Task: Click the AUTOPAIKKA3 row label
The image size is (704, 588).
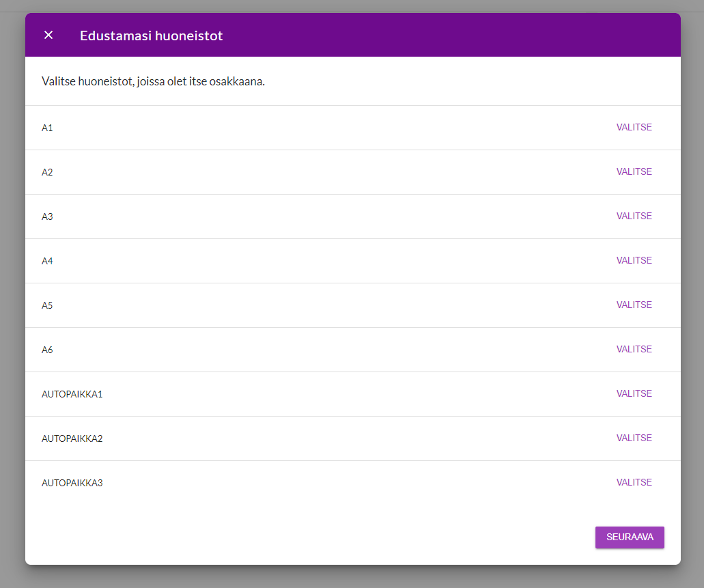Action: point(72,484)
